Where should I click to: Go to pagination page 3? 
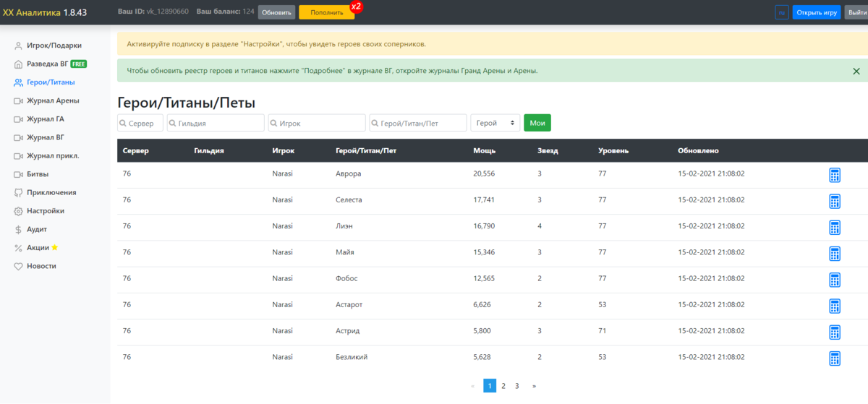[x=517, y=386]
